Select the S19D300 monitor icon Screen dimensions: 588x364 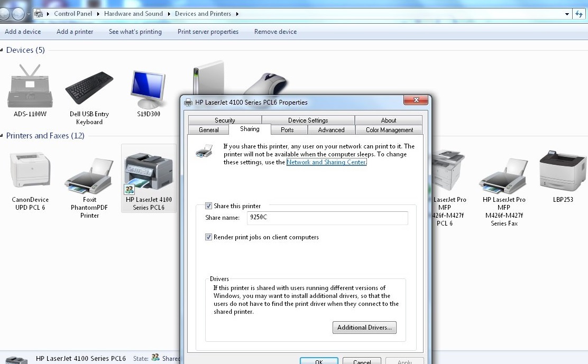point(148,89)
